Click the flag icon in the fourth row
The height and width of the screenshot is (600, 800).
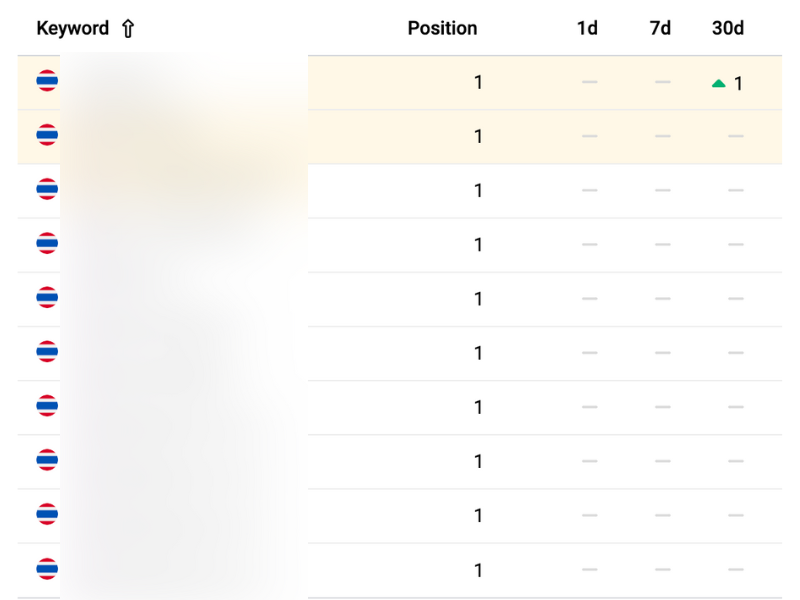point(47,243)
